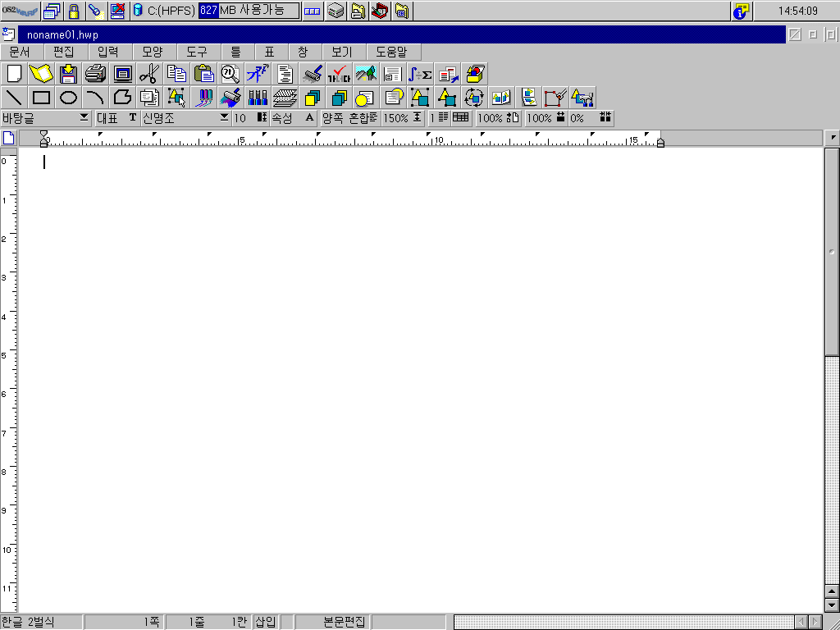The width and height of the screenshot is (840, 630).
Task: Bring object to front, yellow squares icon
Action: coord(312,98)
